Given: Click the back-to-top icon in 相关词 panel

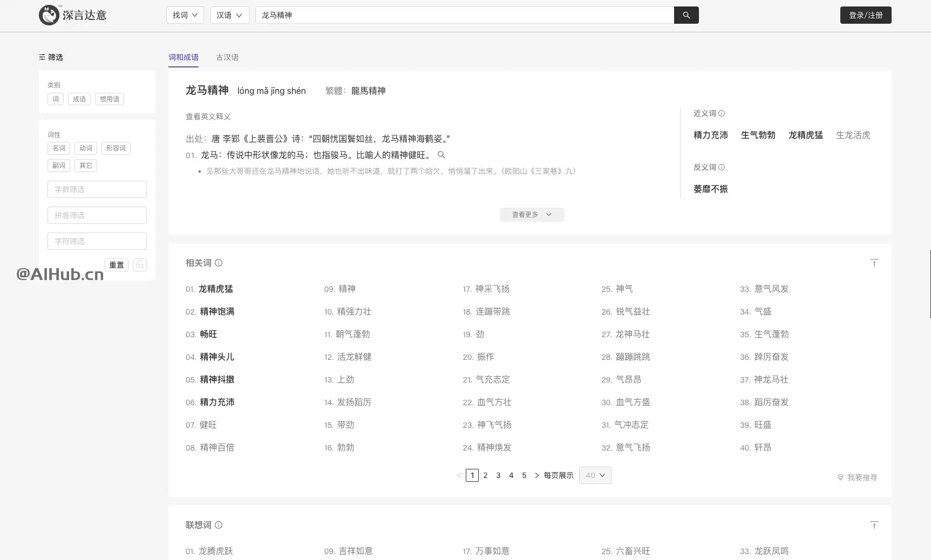Looking at the screenshot, I should click(x=874, y=262).
